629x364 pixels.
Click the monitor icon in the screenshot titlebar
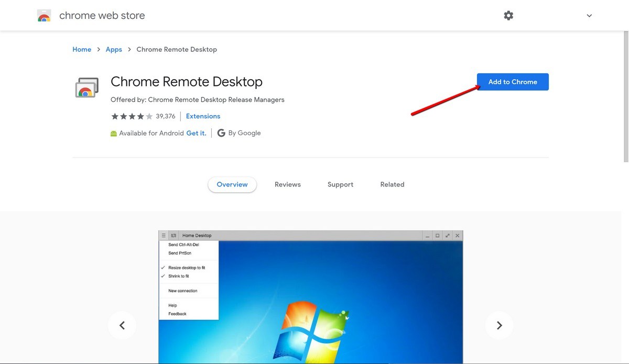[175, 235]
